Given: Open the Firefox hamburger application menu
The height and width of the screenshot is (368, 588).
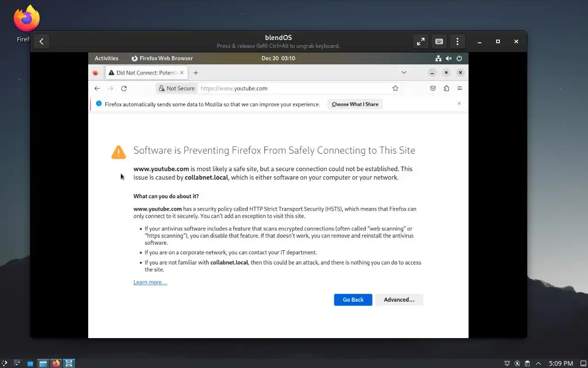Looking at the screenshot, I should (x=459, y=88).
